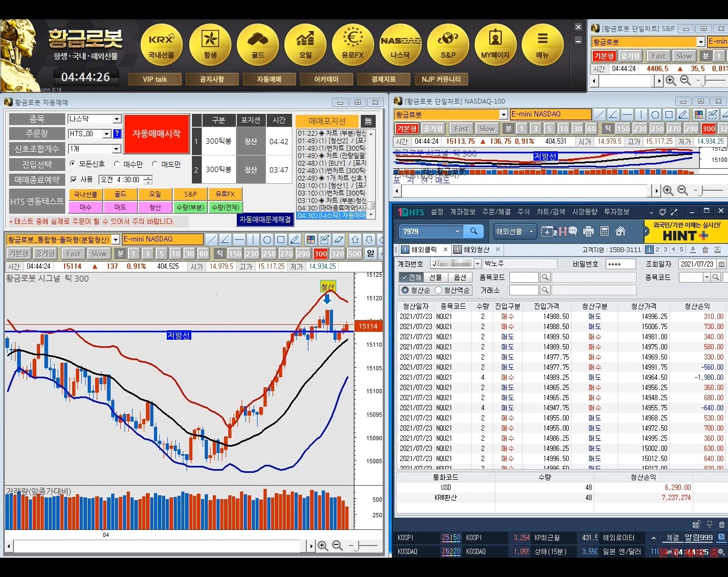Open the 오일 gold button
The image size is (728, 577).
click(305, 45)
